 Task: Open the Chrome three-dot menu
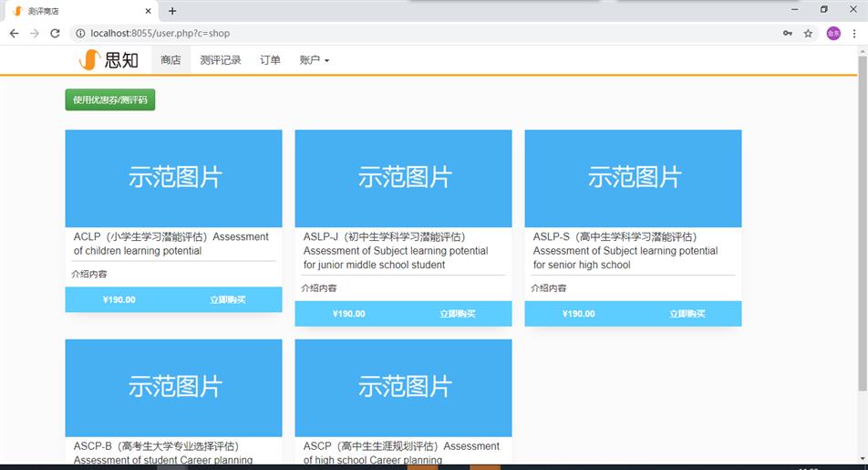(854, 33)
